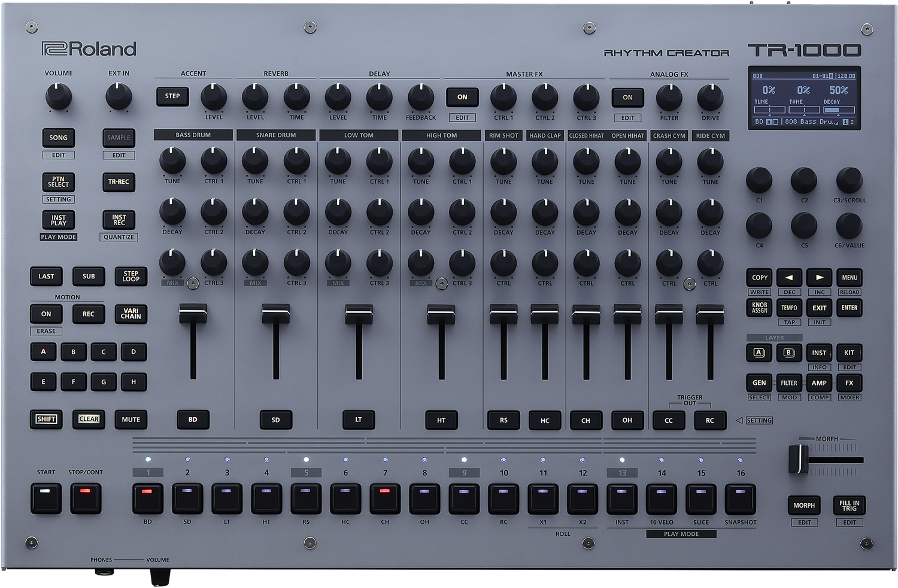Toggle the ANALOG FX ON button
Screen dimensions: 898x588
627,97
